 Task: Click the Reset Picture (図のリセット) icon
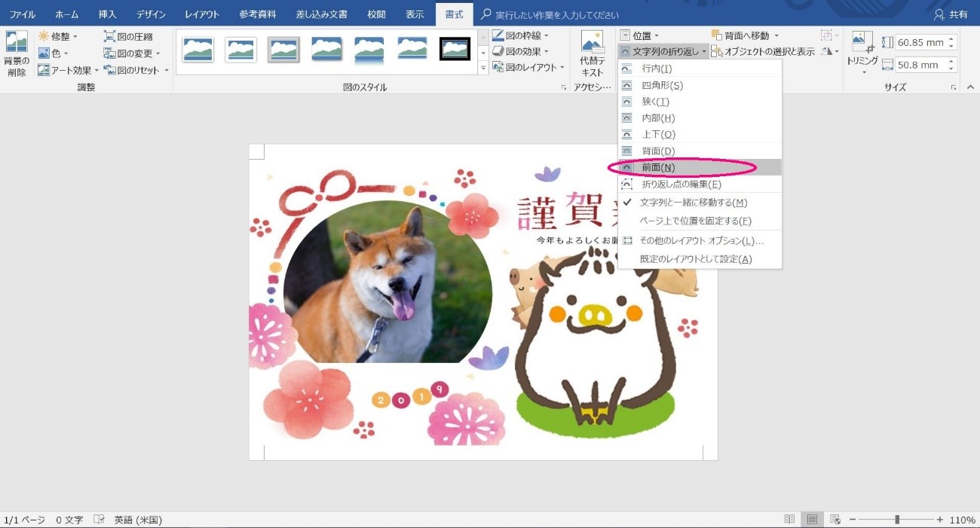tap(110, 70)
